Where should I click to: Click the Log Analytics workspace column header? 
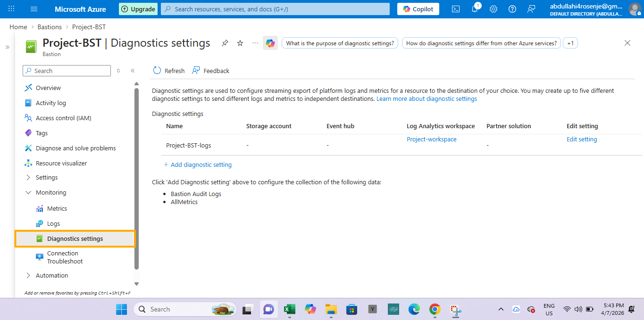(x=441, y=126)
